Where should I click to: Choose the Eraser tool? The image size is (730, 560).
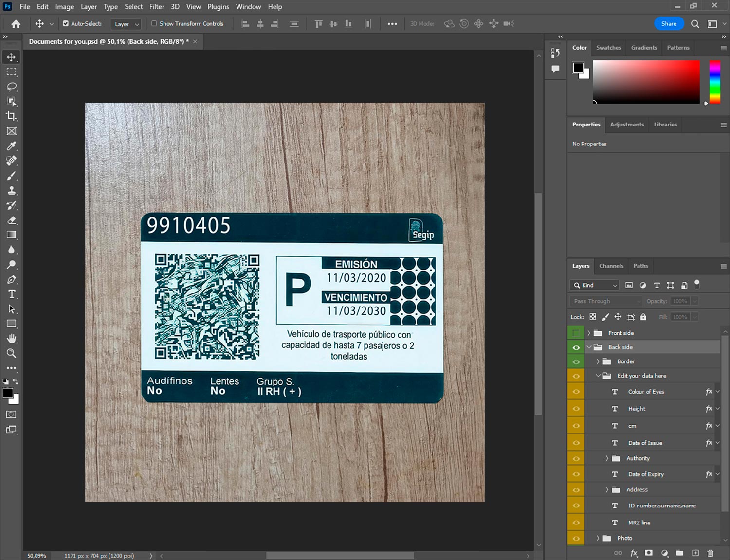[x=12, y=220]
